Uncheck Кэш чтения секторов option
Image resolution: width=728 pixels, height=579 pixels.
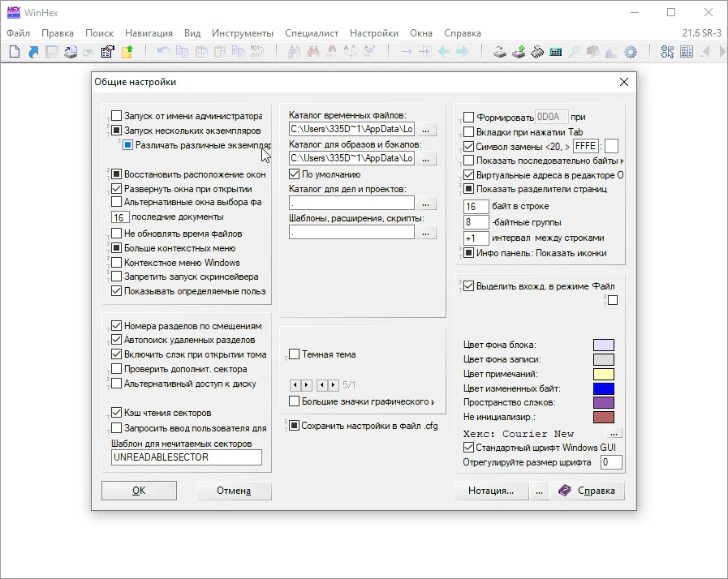pyautogui.click(x=117, y=413)
